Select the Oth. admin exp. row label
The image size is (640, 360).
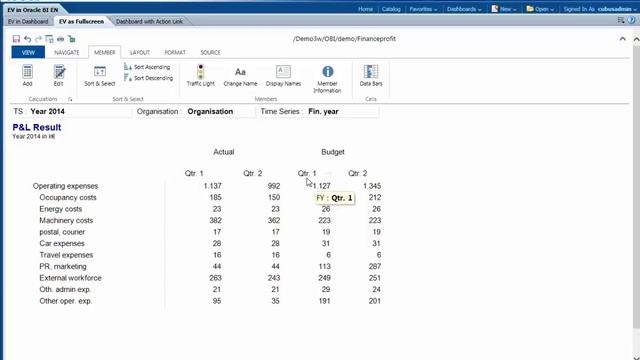point(65,289)
